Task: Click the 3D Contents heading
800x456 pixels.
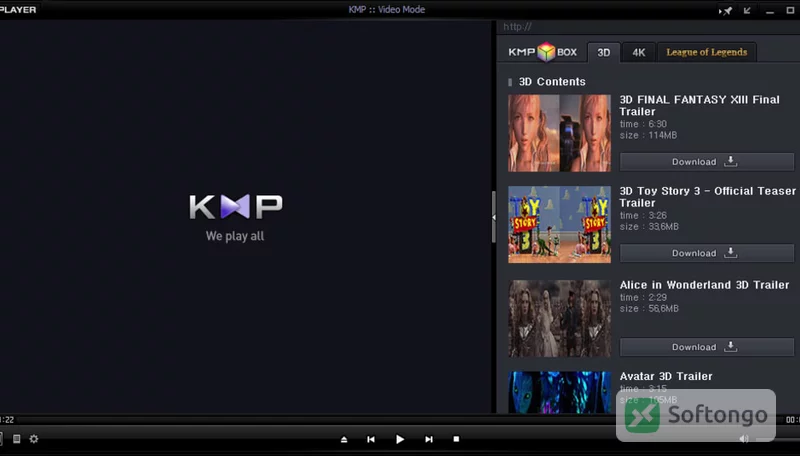Action: pyautogui.click(x=552, y=82)
